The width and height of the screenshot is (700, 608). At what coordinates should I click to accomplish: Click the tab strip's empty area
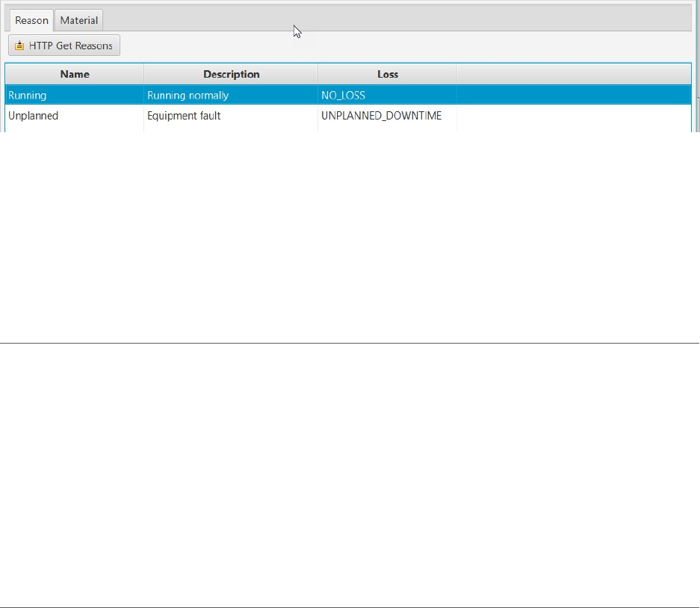click(397, 18)
